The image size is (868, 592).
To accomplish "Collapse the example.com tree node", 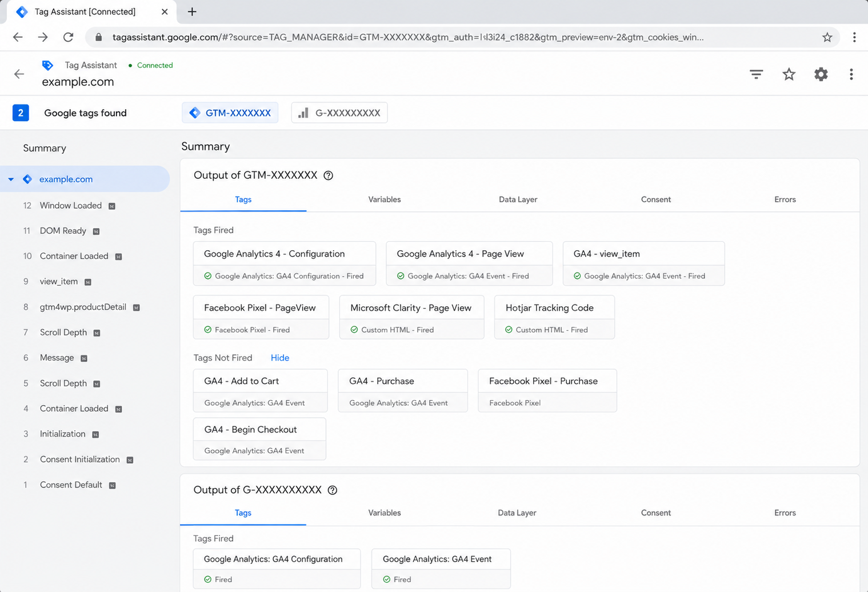I will tap(11, 179).
